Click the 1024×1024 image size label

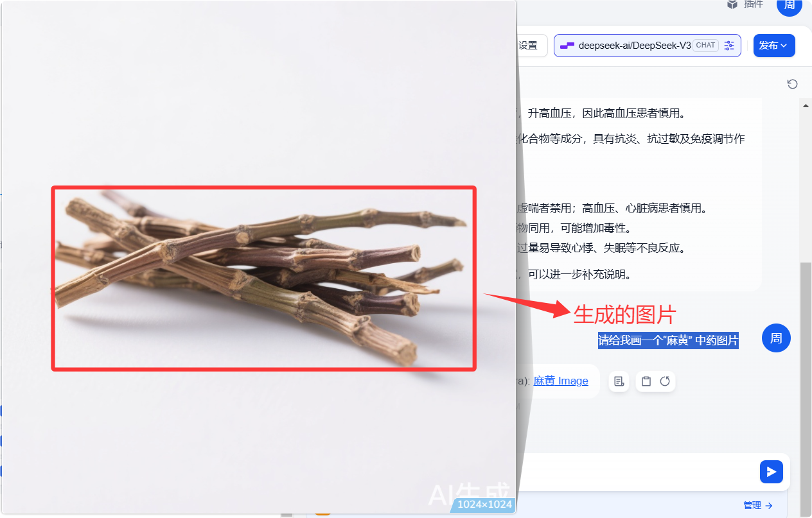coord(484,504)
